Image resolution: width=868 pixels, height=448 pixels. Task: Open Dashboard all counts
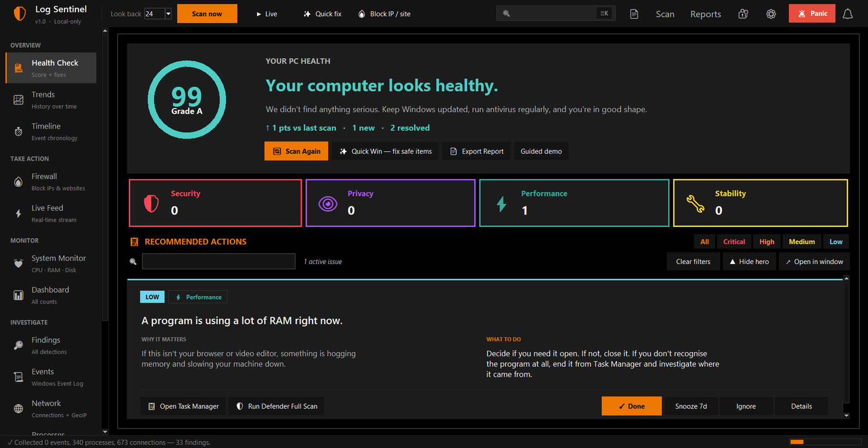[x=51, y=295]
